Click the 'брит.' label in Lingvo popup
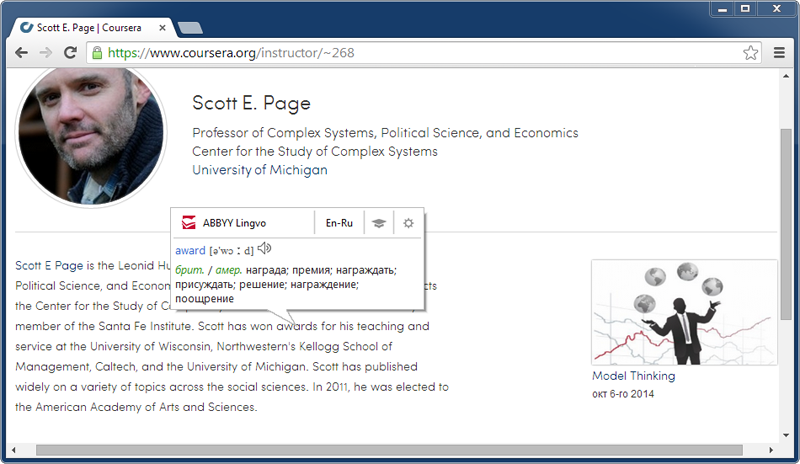The image size is (800, 464). pos(190,270)
